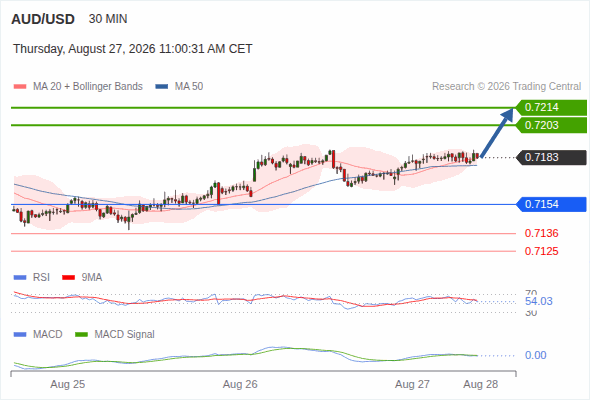Click the MA 20 + Bollinger Bands legend swatch
Image resolution: width=590 pixels, height=400 pixels.
pos(20,87)
